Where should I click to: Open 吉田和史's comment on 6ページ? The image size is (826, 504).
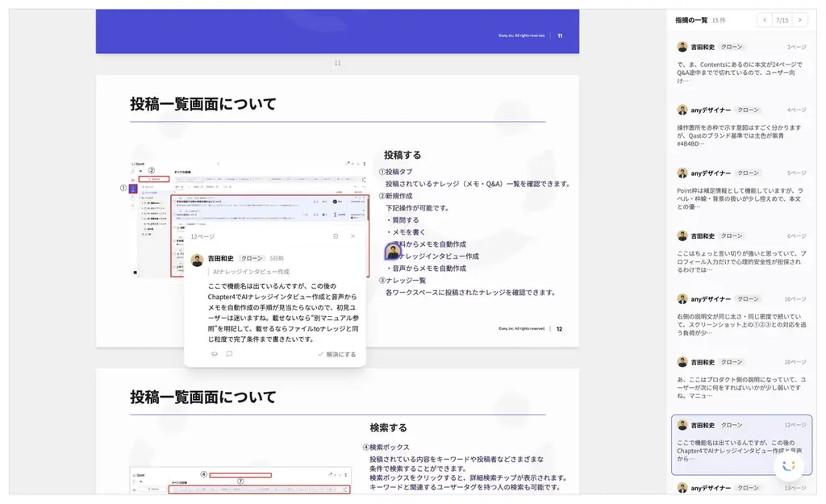[x=741, y=252]
